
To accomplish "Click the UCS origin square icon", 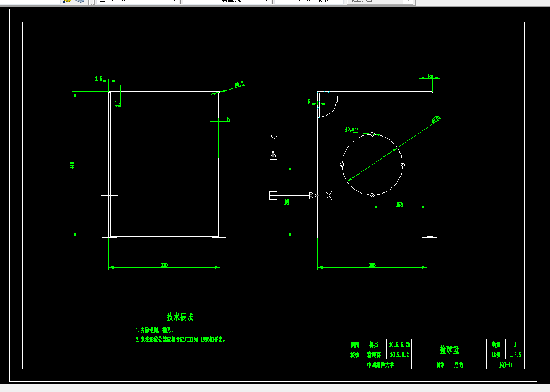I will point(273,195).
